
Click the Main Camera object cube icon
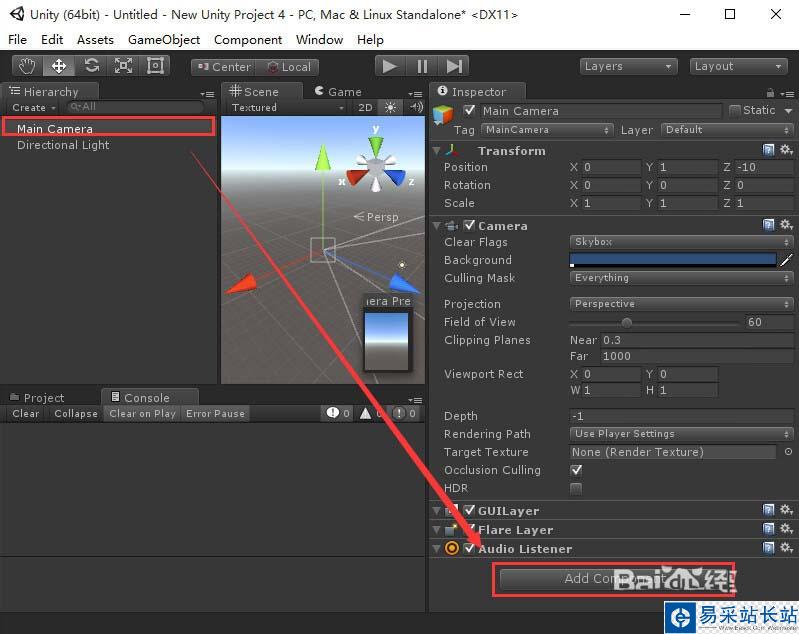[x=443, y=115]
